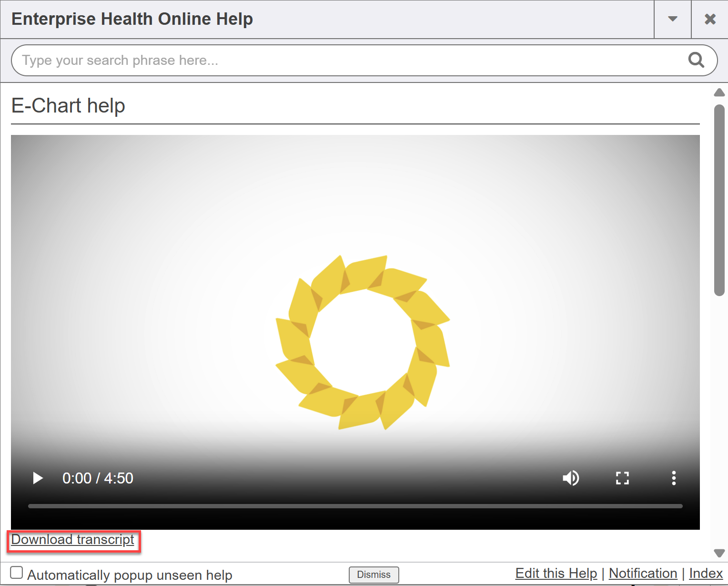Go to the help Index
Viewport: 728px width, 586px height.
pyautogui.click(x=706, y=573)
